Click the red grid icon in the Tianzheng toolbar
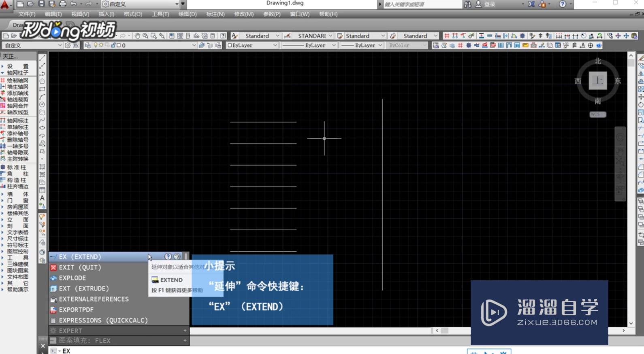Viewport: 644px width, 354px height. coord(447,36)
